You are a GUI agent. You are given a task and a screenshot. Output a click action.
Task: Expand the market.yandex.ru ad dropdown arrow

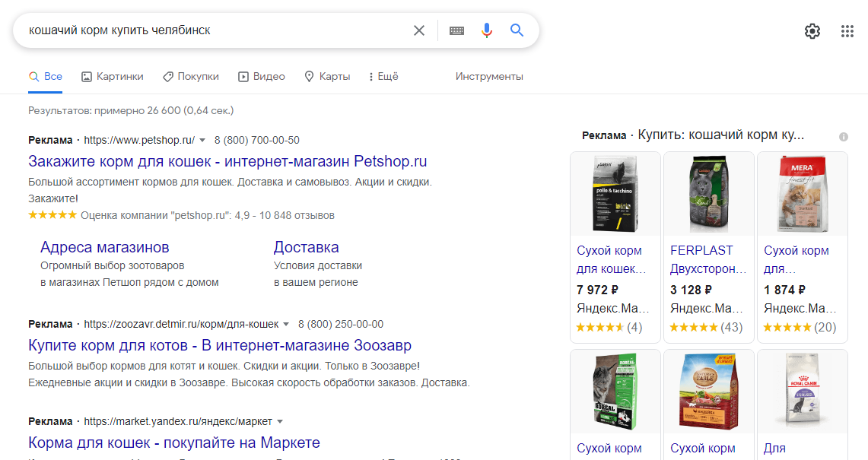(x=280, y=421)
